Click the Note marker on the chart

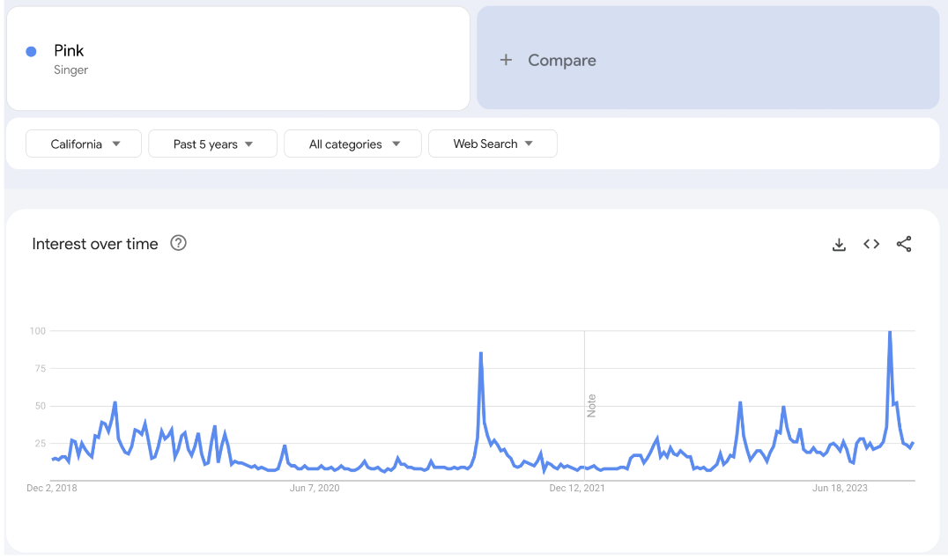[x=592, y=406]
